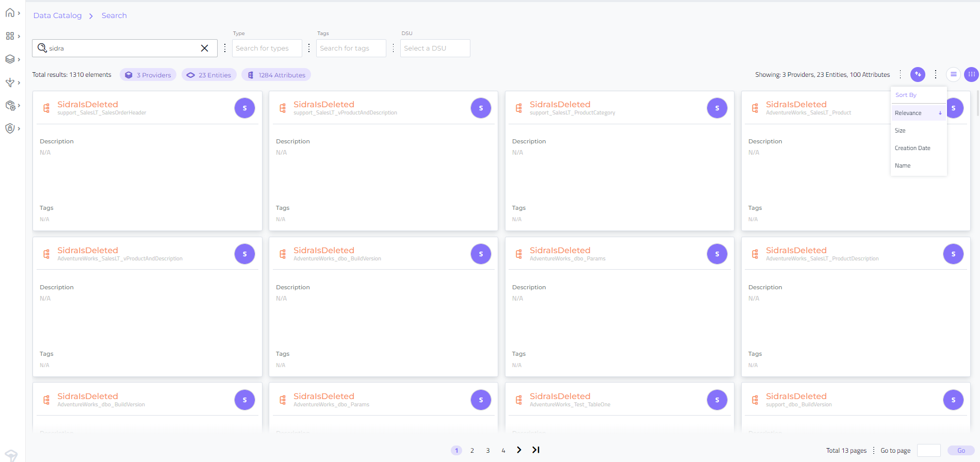
Task: Go to results page 4
Action: pyautogui.click(x=503, y=450)
